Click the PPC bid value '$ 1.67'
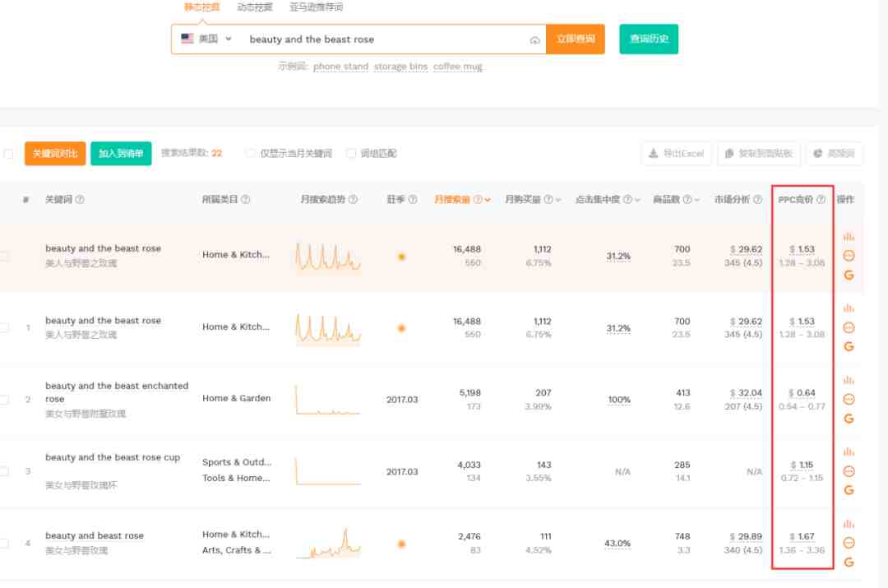 802,536
